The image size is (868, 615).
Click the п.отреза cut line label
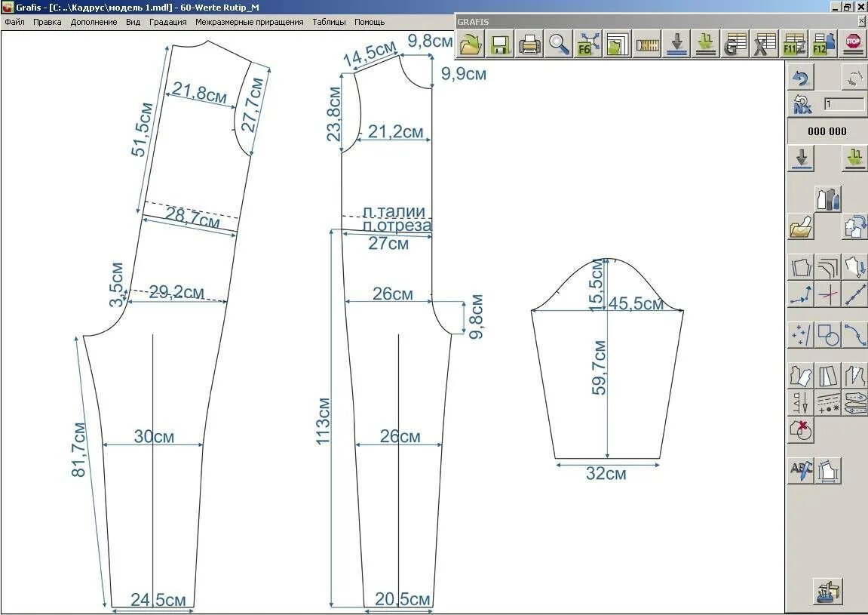coord(397,226)
